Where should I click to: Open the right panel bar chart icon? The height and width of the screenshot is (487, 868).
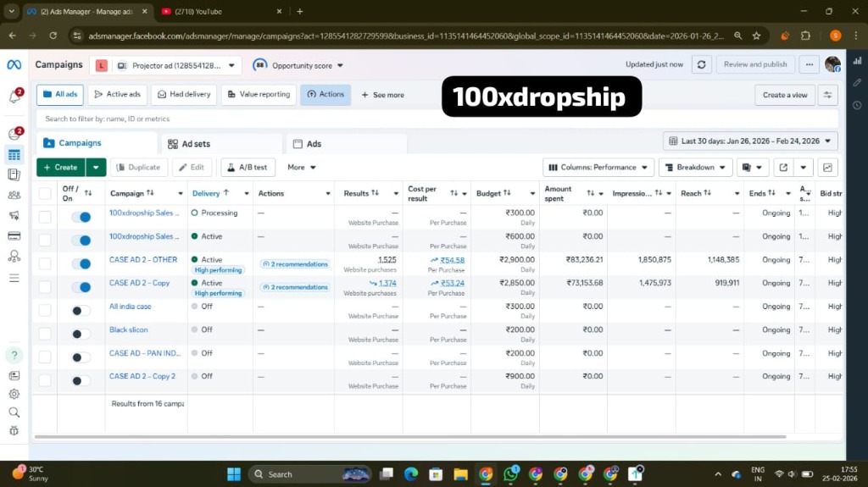[x=857, y=60]
